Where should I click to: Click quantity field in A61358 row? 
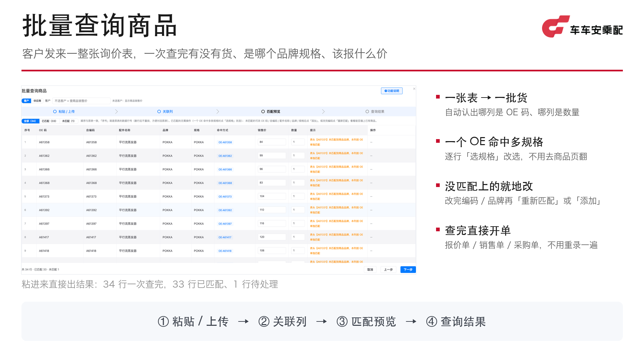pyautogui.click(x=298, y=142)
